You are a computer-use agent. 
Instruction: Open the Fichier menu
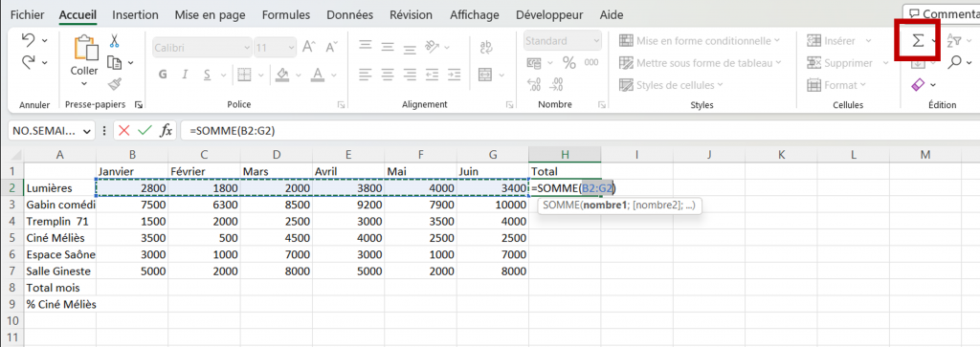pyautogui.click(x=28, y=14)
